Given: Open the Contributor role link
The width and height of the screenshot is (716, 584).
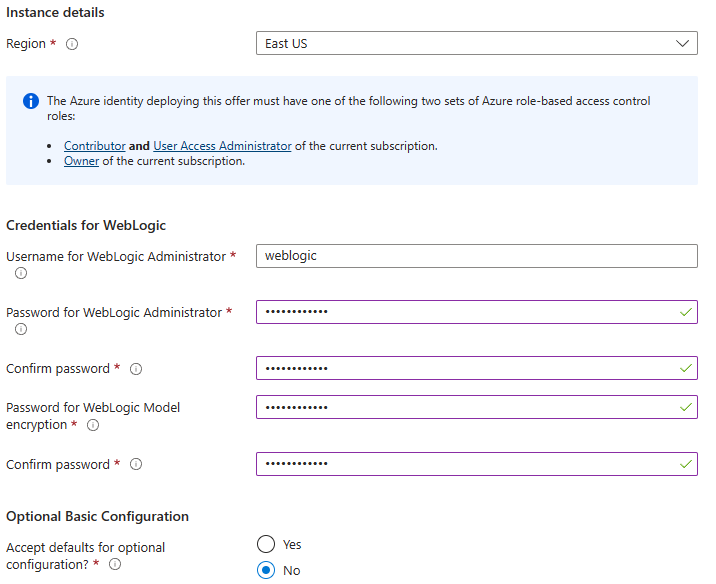Looking at the screenshot, I should click(x=95, y=146).
